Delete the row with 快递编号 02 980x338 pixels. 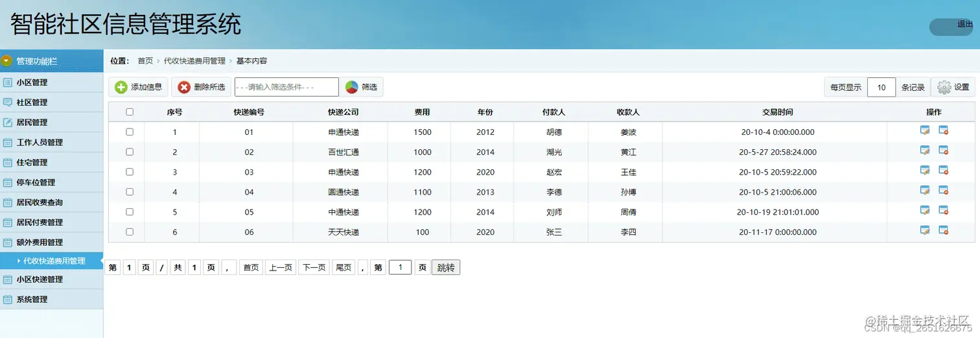944,151
